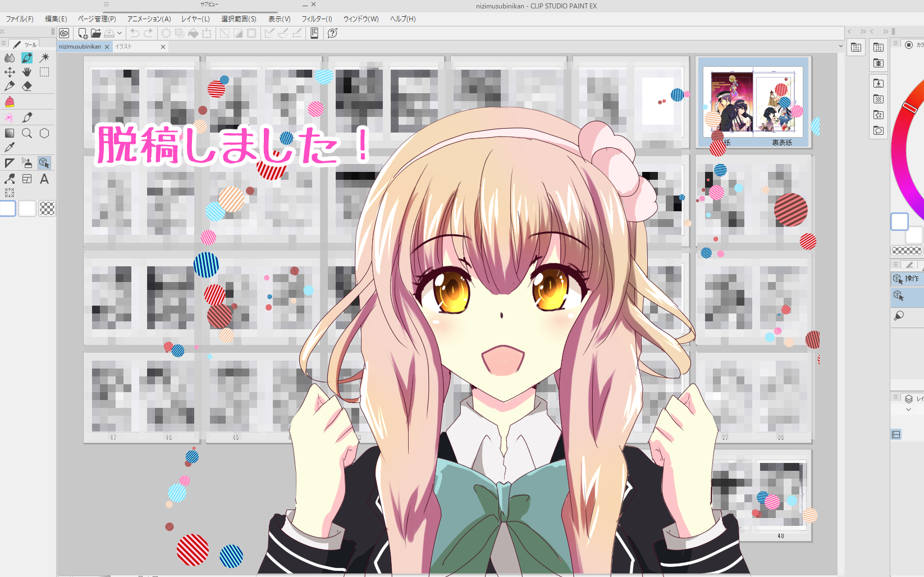Screen dimensions: 924x577
Task: Select the rectangular Selection marquee tool
Action: (x=44, y=72)
